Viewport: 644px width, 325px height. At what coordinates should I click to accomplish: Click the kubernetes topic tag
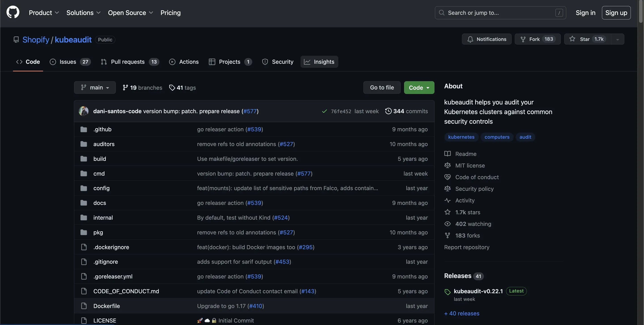(461, 137)
